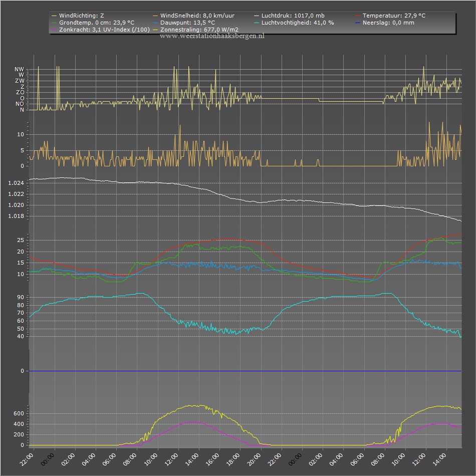The image size is (476, 476).
Task: Click the 1.020 pressure axis label
Action: tap(16, 205)
